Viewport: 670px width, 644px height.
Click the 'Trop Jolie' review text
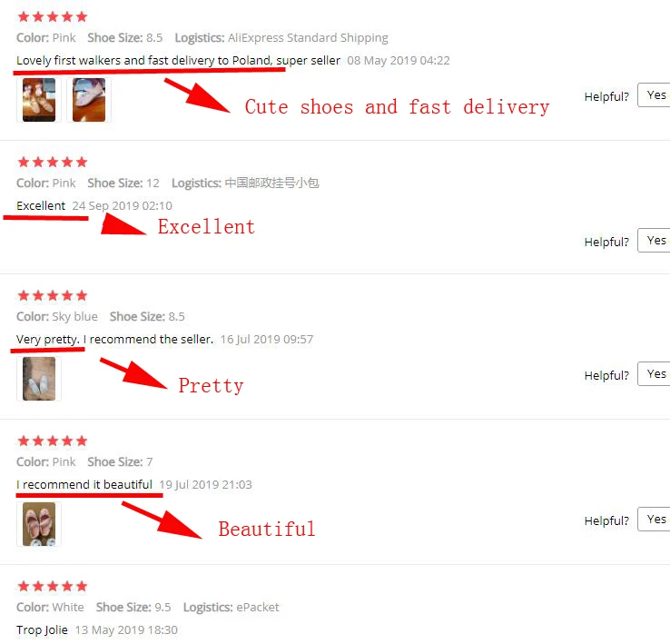(x=42, y=629)
